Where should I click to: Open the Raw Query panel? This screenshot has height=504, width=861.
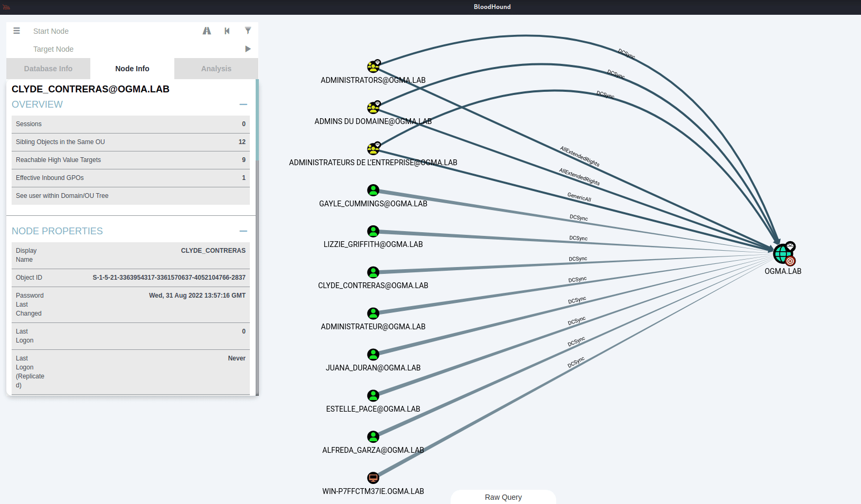click(503, 497)
